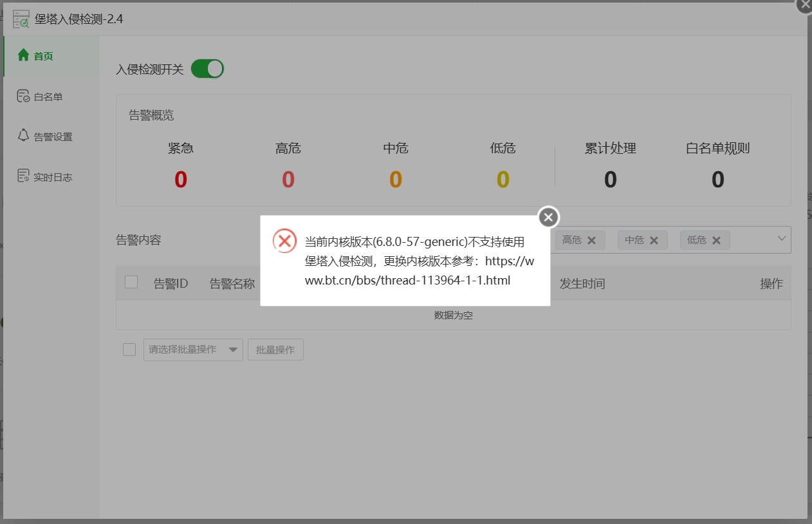This screenshot has width=812, height=524.
Task: Click the 累计处理 count value
Action: (611, 180)
